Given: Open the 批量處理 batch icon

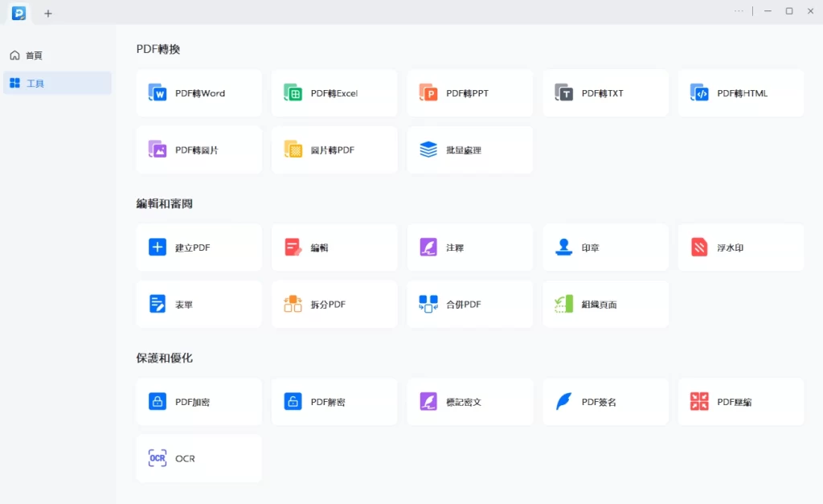Looking at the screenshot, I should pyautogui.click(x=428, y=150).
